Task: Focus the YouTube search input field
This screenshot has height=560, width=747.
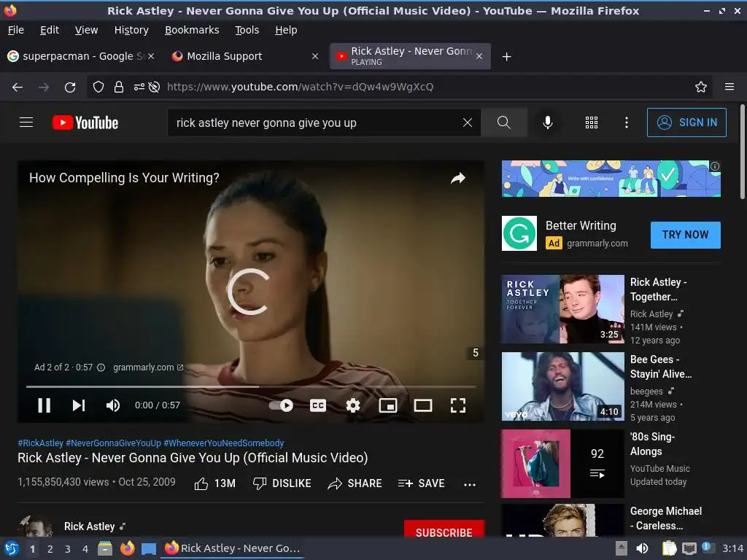Action: (314, 122)
